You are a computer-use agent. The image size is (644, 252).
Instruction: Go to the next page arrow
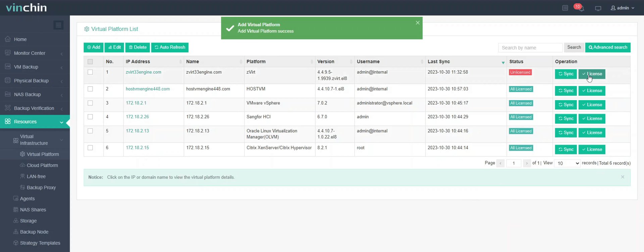527,163
